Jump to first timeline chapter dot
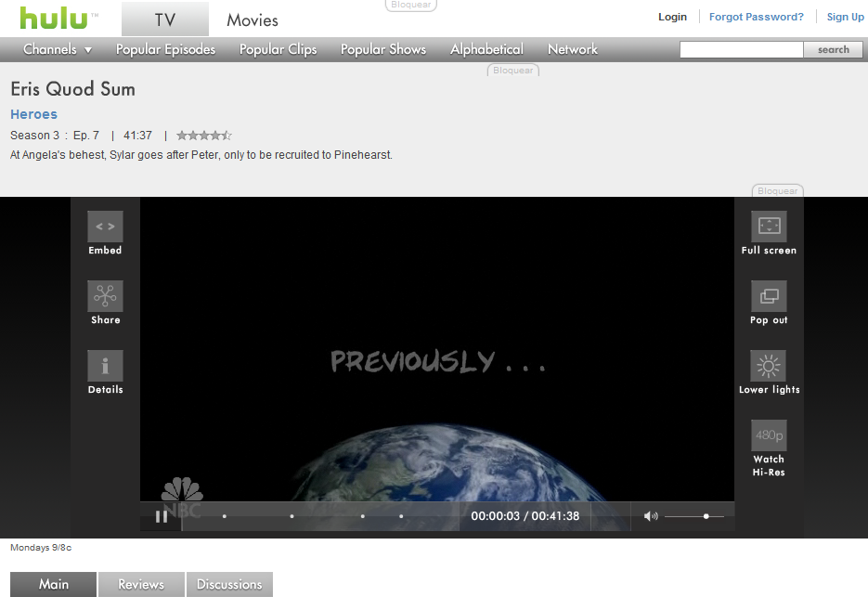The image size is (868, 597). coord(225,516)
